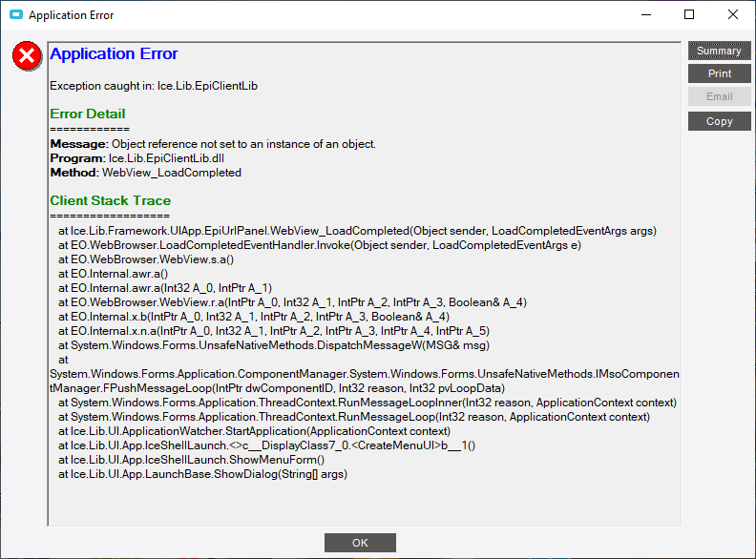Screen dimensions: 756x559
Task: Click the LoadCompletedEventHandler.Invoke stack line
Action: point(320,245)
